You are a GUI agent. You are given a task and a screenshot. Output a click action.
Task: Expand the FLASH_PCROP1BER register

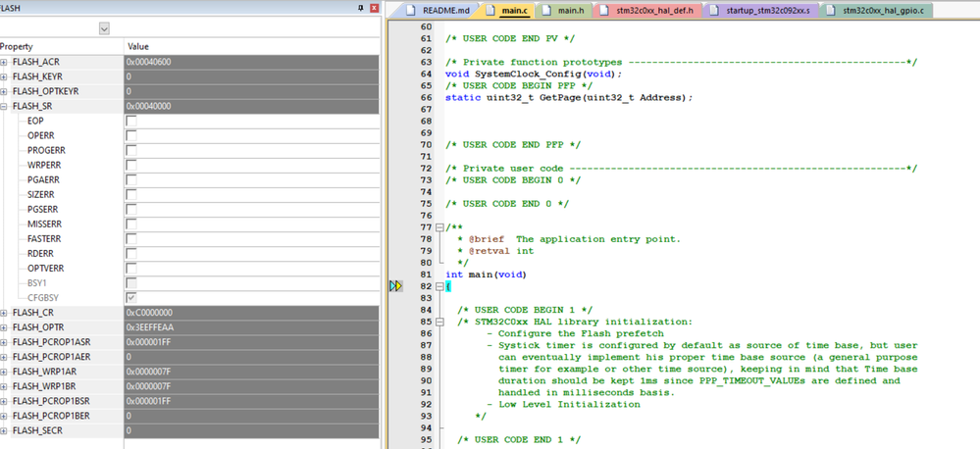click(4, 416)
